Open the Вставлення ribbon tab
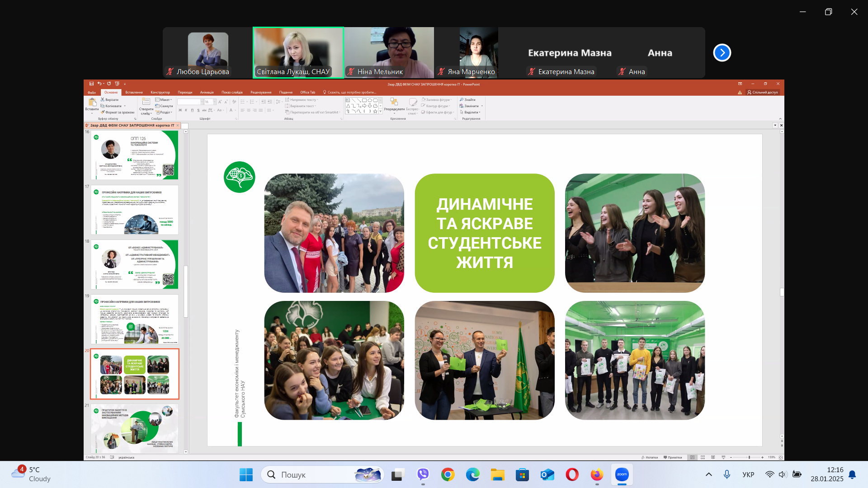The width and height of the screenshot is (868, 488). pyautogui.click(x=134, y=92)
